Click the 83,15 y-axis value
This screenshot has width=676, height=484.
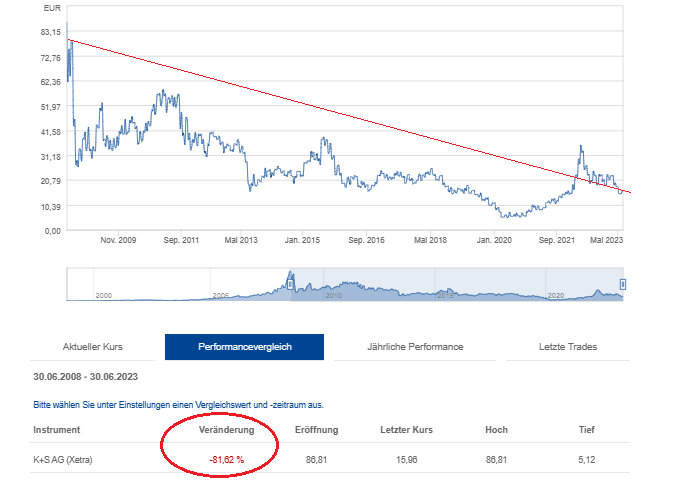[x=51, y=32]
